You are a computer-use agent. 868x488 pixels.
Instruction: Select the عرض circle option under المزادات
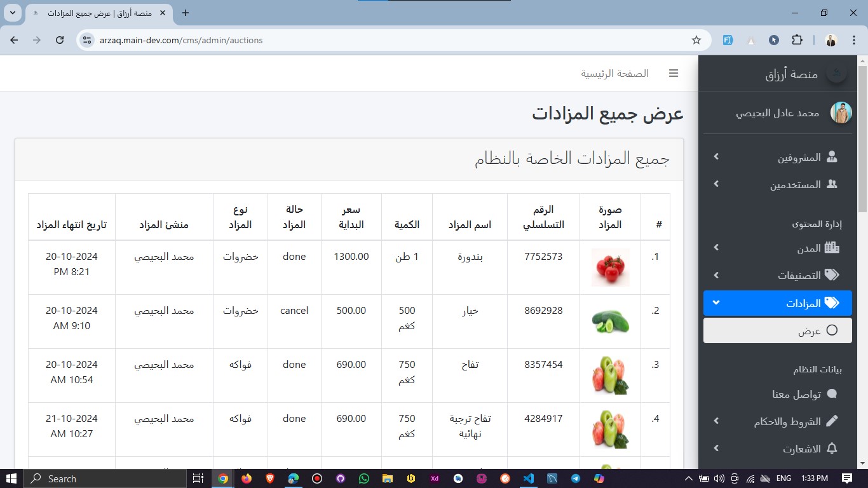tap(831, 330)
